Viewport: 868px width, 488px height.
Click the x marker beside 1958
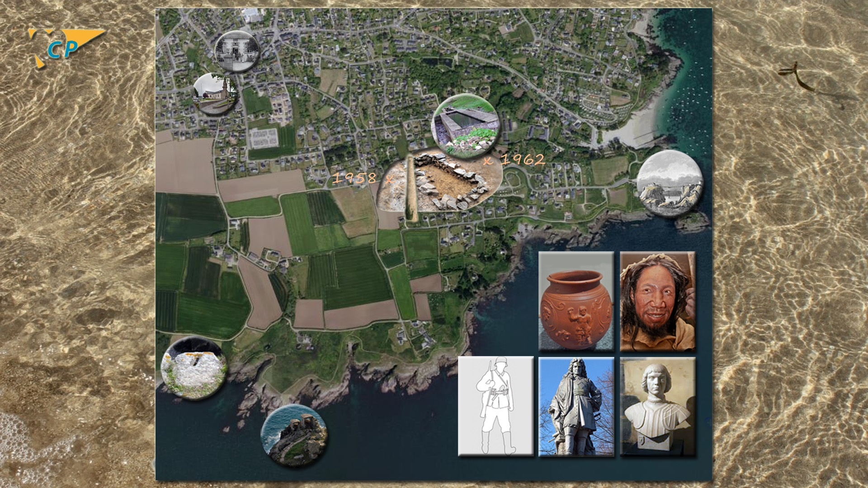tap(389, 180)
